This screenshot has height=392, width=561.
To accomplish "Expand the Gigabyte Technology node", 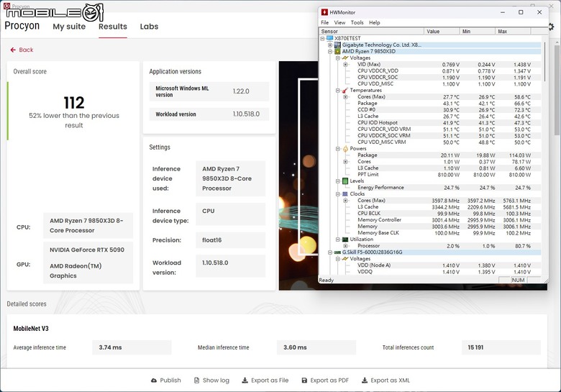I will [x=330, y=45].
